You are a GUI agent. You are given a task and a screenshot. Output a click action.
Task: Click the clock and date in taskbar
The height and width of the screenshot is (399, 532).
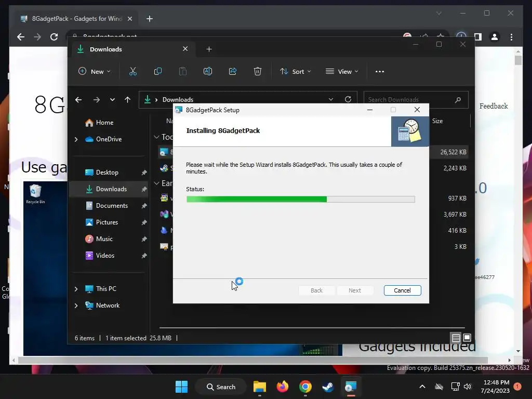point(496,387)
